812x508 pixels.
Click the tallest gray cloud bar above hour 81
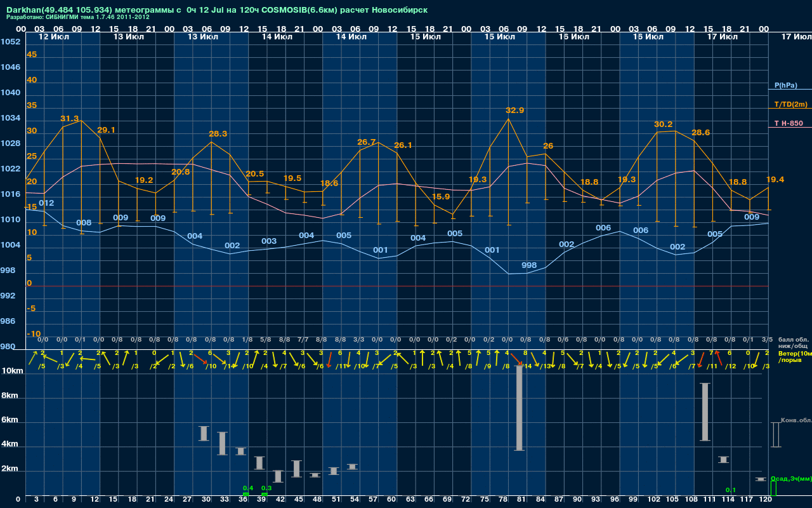click(519, 408)
